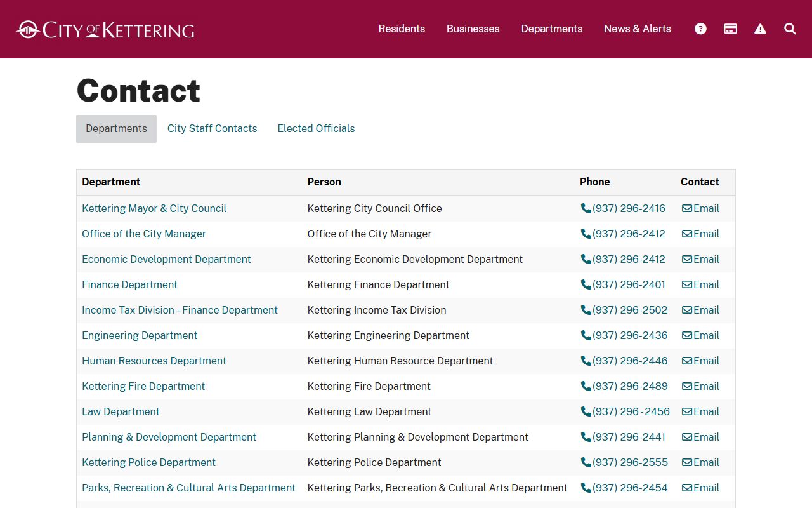Email Kettering City Council Office
812x508 pixels.
(700, 208)
